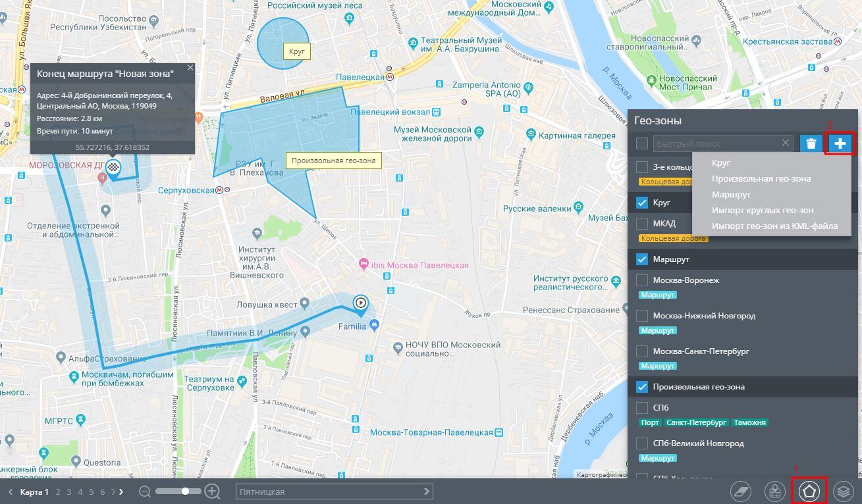
Task: Click the Таможня tag under СПб
Action: coord(749,422)
